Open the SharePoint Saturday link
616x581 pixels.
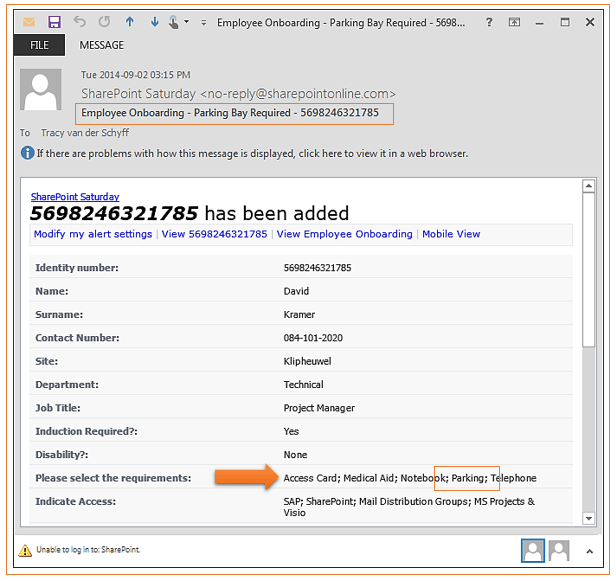point(75,197)
